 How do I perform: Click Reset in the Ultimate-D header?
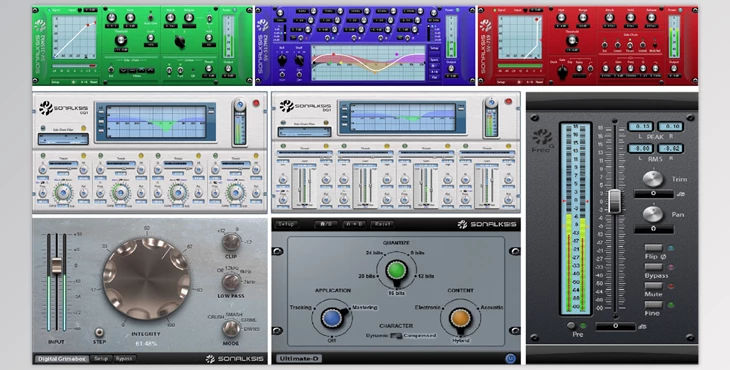[382, 224]
